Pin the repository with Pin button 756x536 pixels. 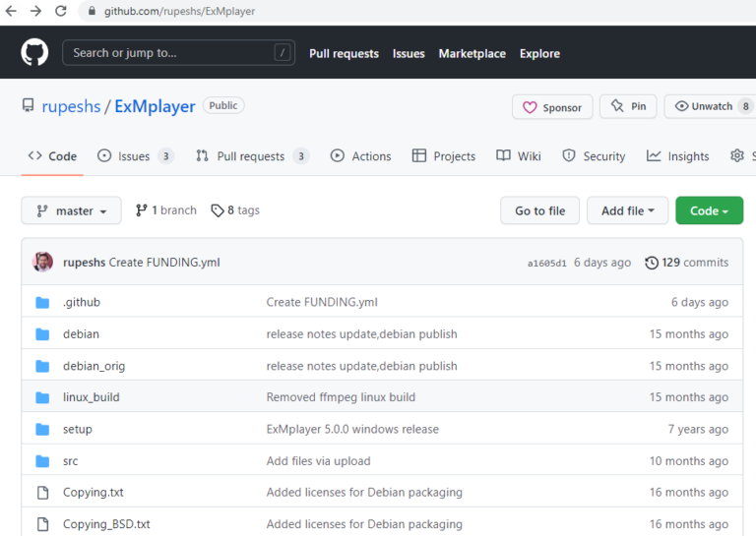(x=628, y=106)
